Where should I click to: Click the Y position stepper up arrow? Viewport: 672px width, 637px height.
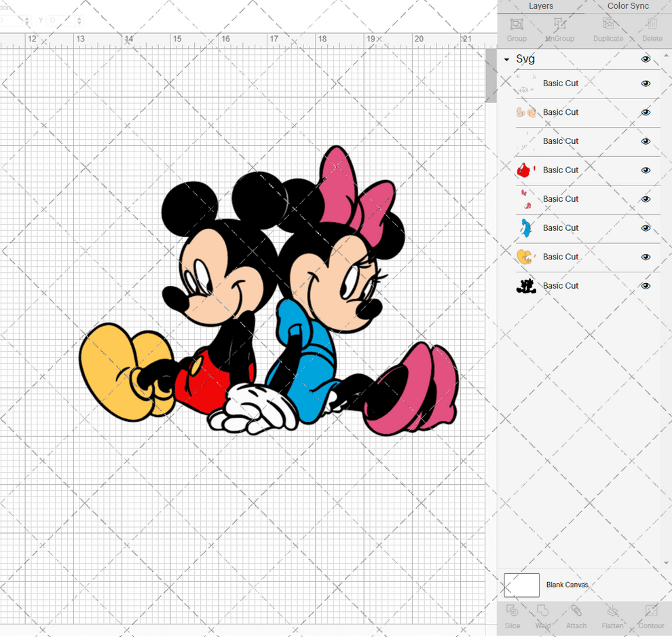pos(80,18)
